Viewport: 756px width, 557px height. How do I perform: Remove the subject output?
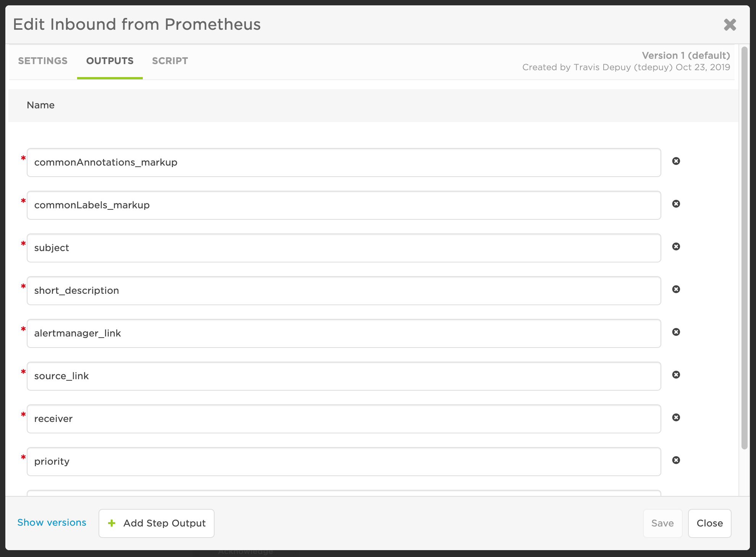click(676, 247)
